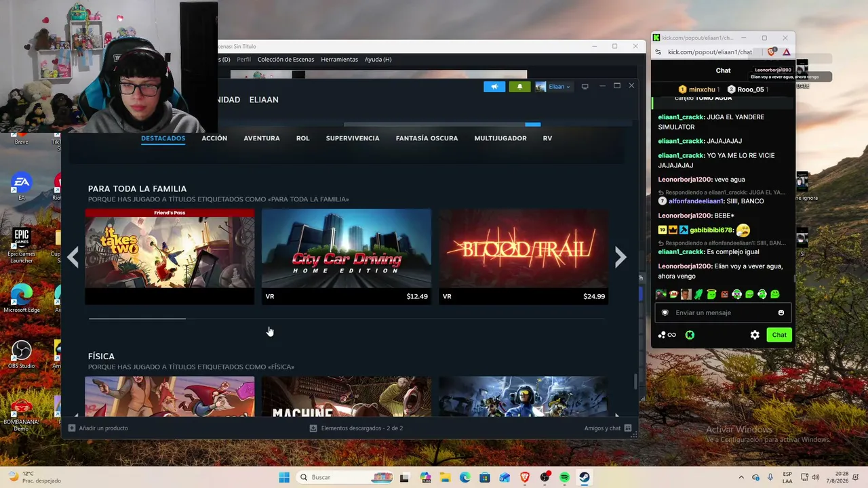This screenshot has width=868, height=488.
Task: Open Brave browser from the taskbar
Action: coord(524,477)
